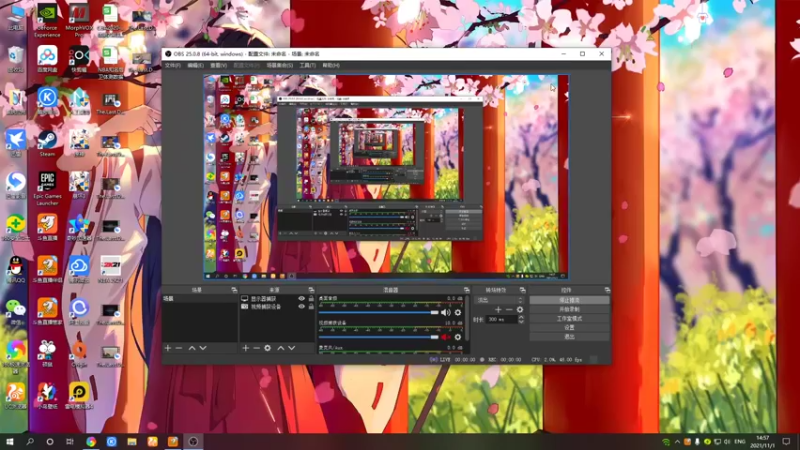
Task: Click the transition duration 300 ms field
Action: pos(502,319)
